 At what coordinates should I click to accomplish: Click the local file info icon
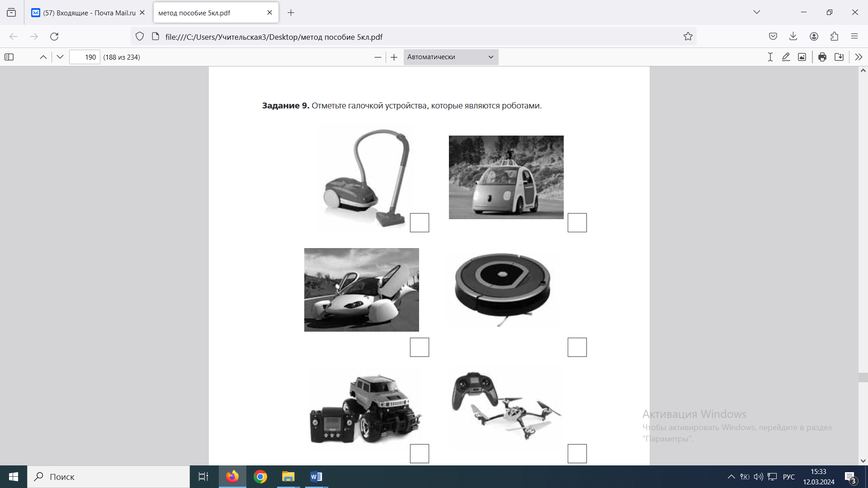[x=156, y=37]
